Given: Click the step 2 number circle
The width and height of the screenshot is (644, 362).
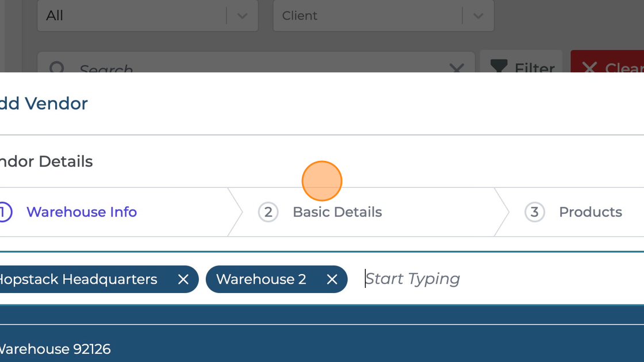Looking at the screenshot, I should [x=268, y=212].
